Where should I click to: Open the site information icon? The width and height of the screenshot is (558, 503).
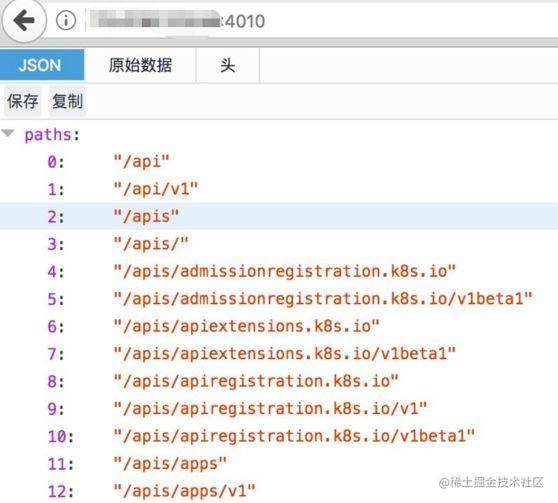[x=66, y=20]
